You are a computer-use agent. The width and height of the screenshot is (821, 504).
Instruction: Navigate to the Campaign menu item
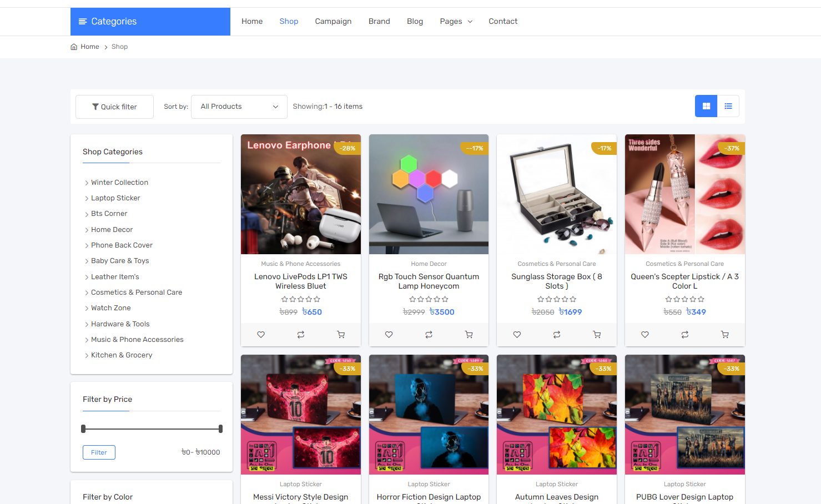333,21
